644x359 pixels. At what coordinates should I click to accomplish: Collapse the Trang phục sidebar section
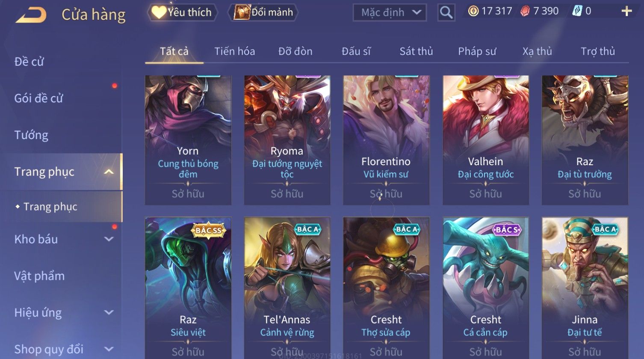[109, 172]
